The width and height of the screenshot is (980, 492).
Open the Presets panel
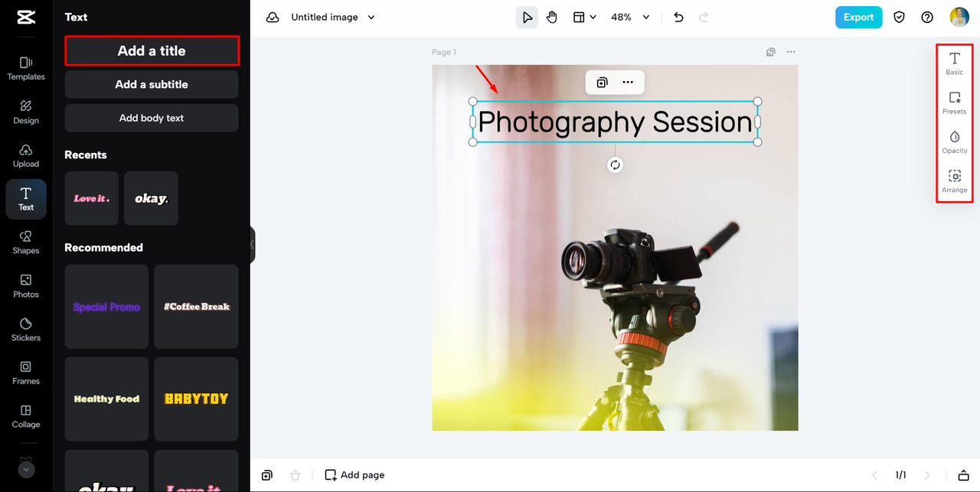pos(955,103)
